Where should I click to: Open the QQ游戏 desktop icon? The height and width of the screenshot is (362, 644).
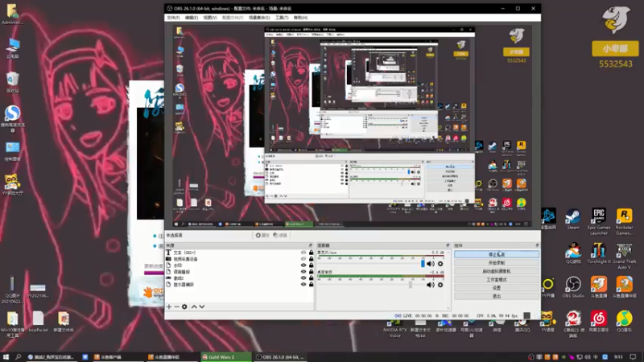(x=573, y=253)
